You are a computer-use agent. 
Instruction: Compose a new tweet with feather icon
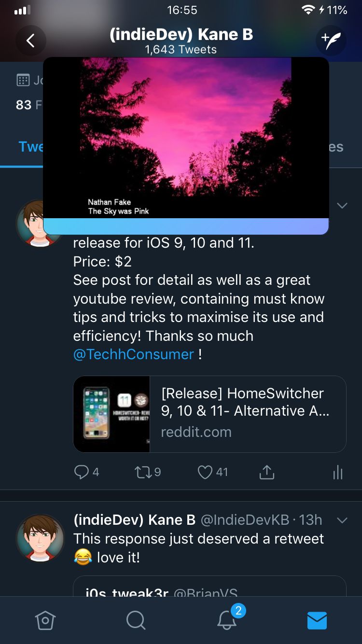point(331,41)
